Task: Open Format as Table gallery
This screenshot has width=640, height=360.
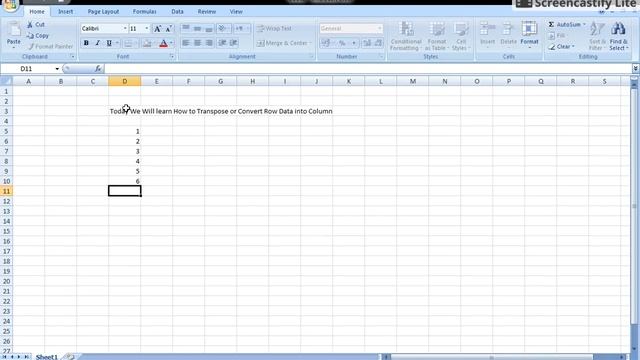Action: pyautogui.click(x=437, y=37)
